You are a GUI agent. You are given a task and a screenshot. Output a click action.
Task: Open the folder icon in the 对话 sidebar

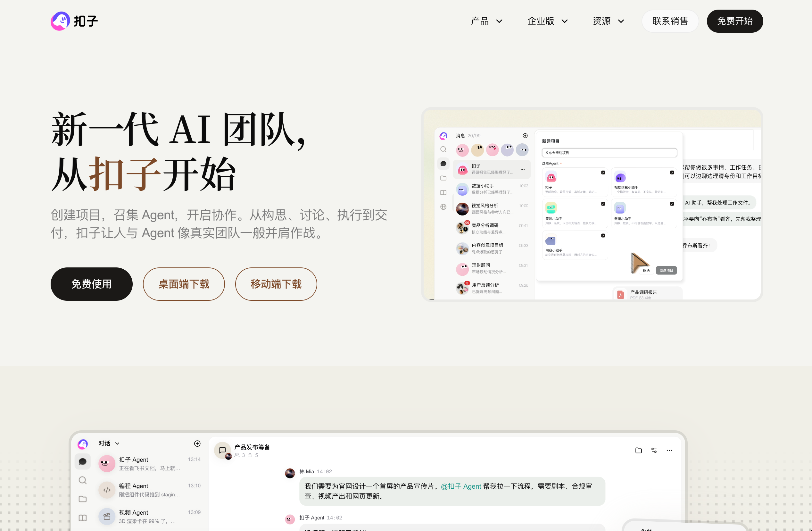[x=83, y=499]
